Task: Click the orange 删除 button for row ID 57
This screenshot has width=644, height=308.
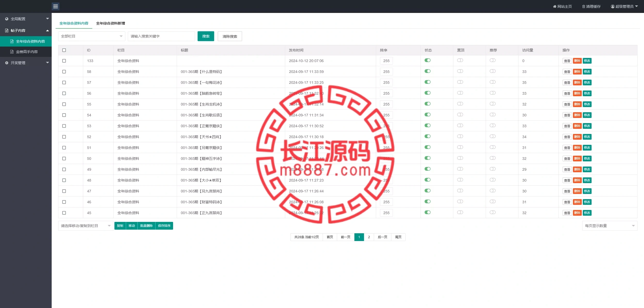Action: (x=577, y=82)
